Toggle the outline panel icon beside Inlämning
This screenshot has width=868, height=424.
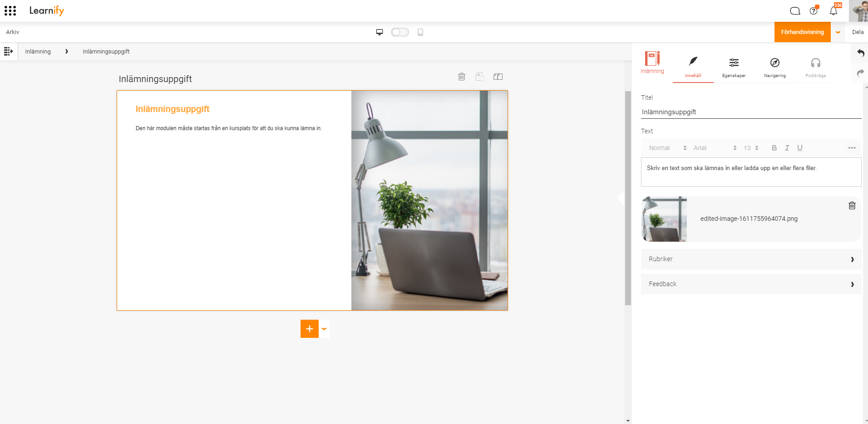pyautogui.click(x=8, y=51)
